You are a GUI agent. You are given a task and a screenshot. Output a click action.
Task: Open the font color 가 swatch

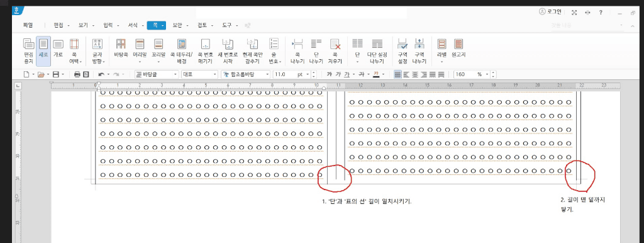(376, 74)
